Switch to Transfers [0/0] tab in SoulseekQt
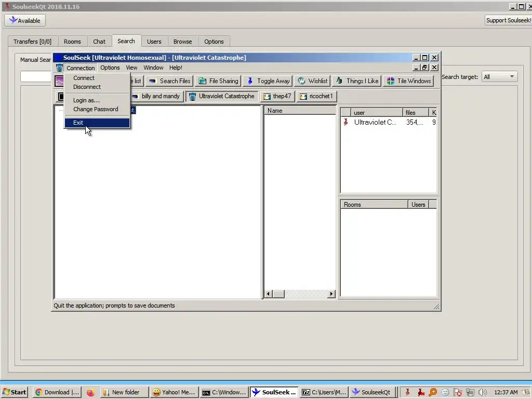Screen dimensions: 532x399 [x=33, y=42]
